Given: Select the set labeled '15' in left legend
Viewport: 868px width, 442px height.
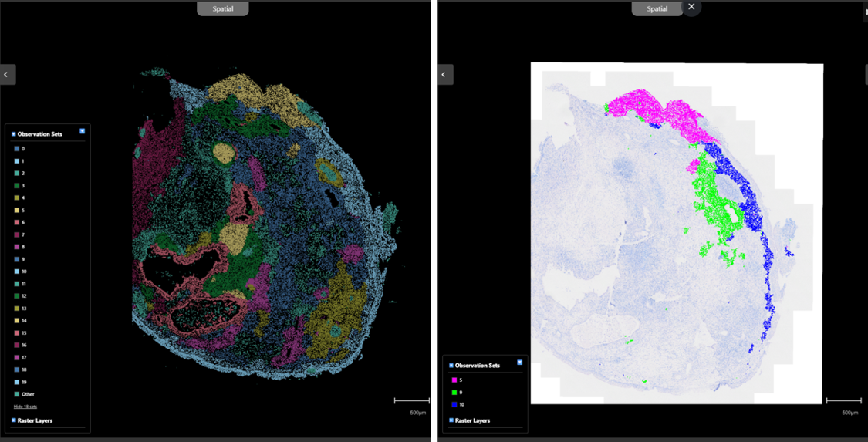Looking at the screenshot, I should coord(25,332).
